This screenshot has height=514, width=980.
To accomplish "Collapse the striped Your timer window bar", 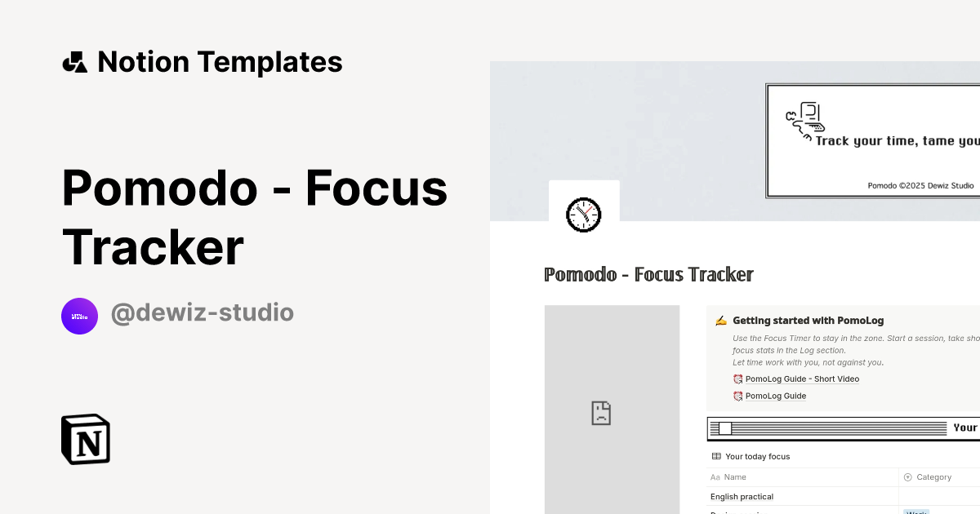I will (723, 428).
